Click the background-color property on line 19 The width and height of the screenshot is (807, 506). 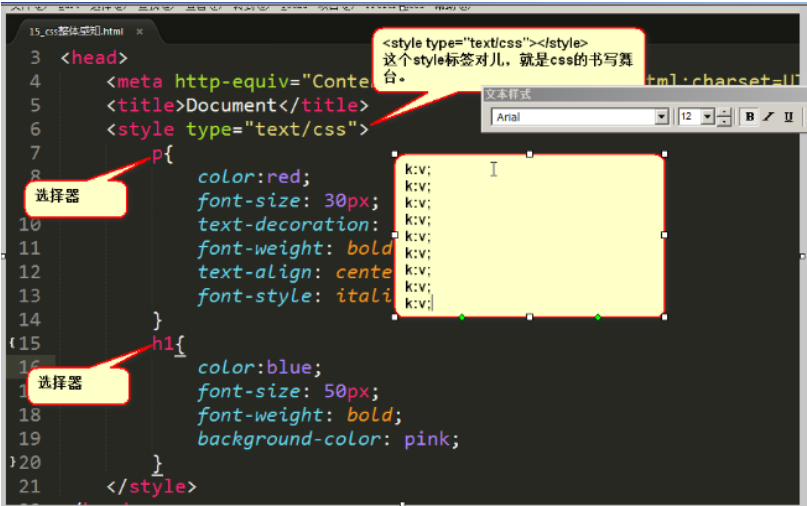[x=290, y=439]
